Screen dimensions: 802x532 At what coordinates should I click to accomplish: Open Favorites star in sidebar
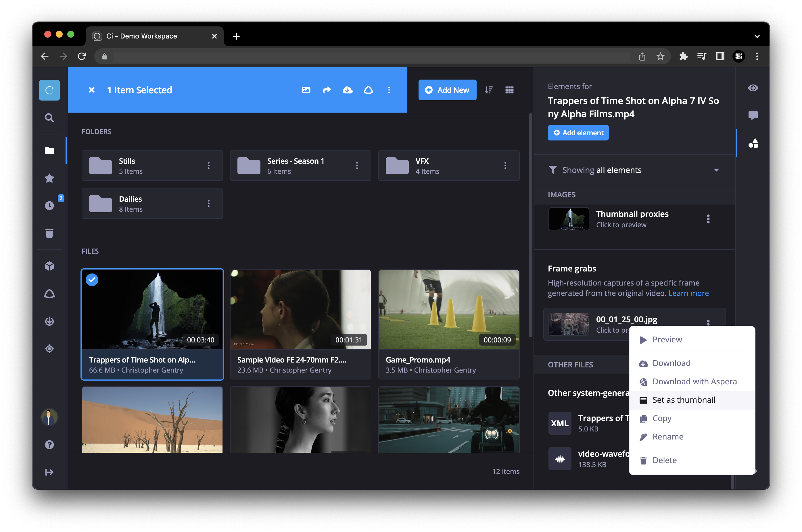point(49,178)
